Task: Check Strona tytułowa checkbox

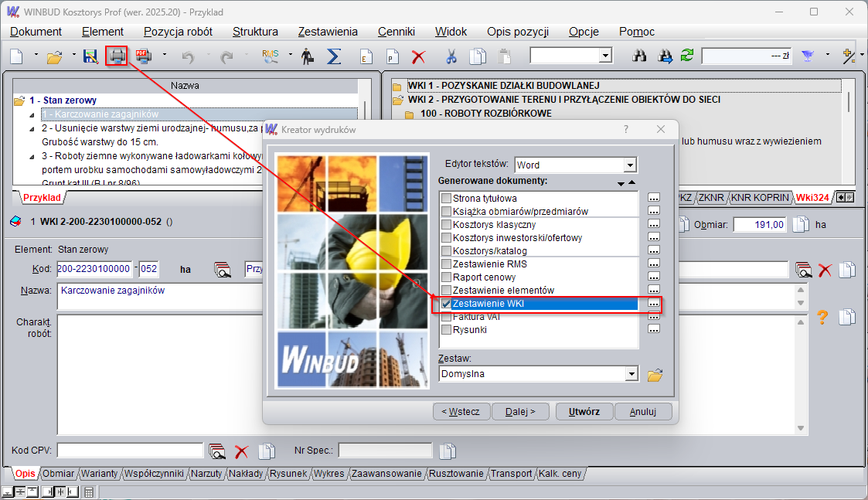Action: 446,199
